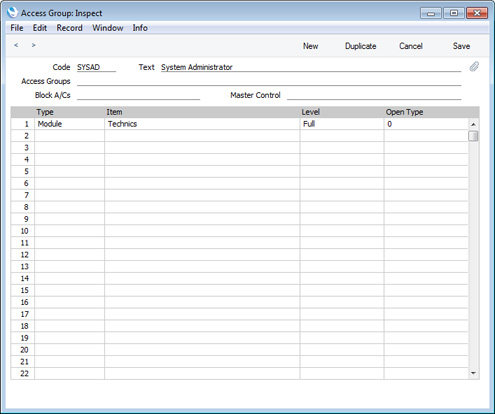Select the Level cell showing Full

point(342,124)
